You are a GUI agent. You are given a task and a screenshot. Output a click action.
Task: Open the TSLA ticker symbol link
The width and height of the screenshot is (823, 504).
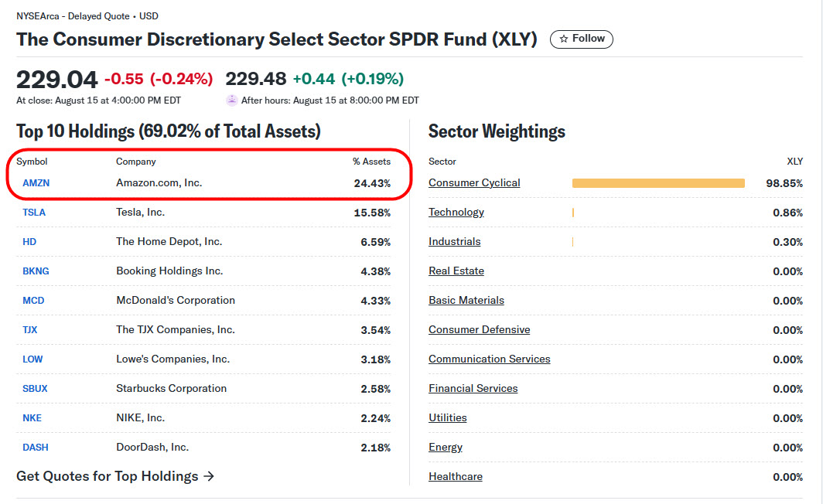(x=34, y=213)
